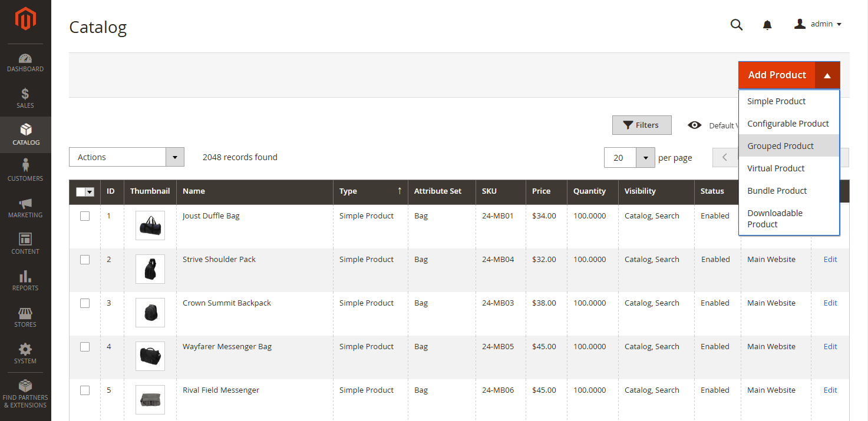The width and height of the screenshot is (868, 421).
Task: Open the Dashboard section in the sidebar
Action: click(x=25, y=62)
